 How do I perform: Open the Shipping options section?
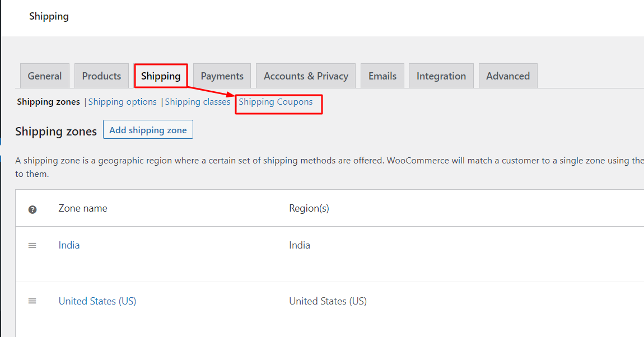(x=123, y=101)
